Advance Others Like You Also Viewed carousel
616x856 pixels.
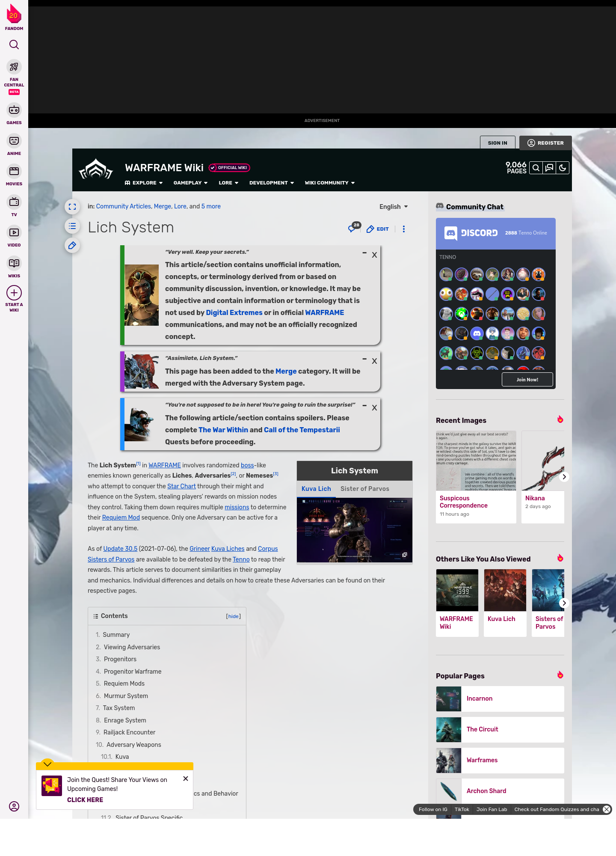pyautogui.click(x=564, y=603)
